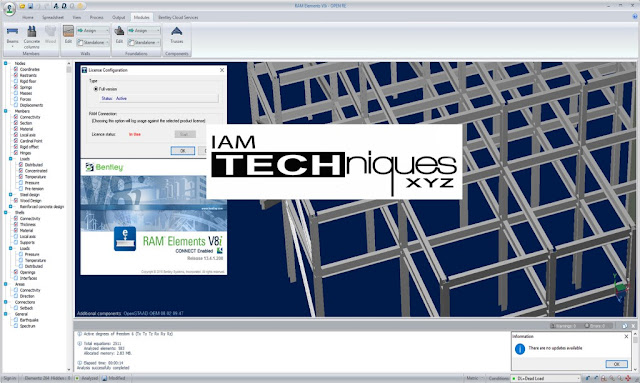Click Edit in the Foundations group

pos(119,35)
